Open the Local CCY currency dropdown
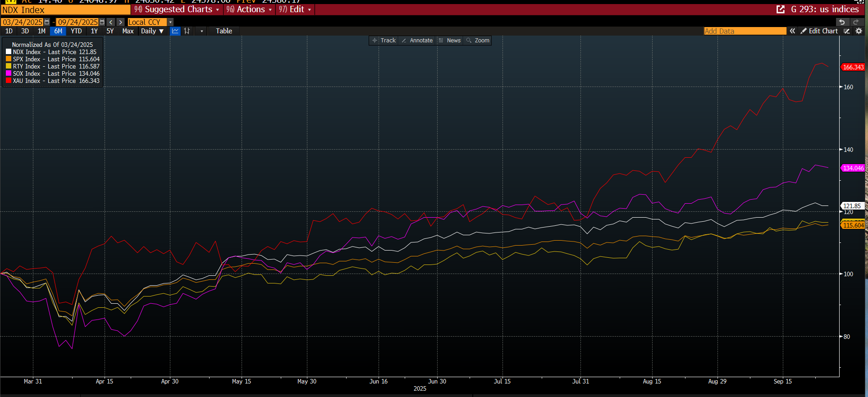 (170, 22)
